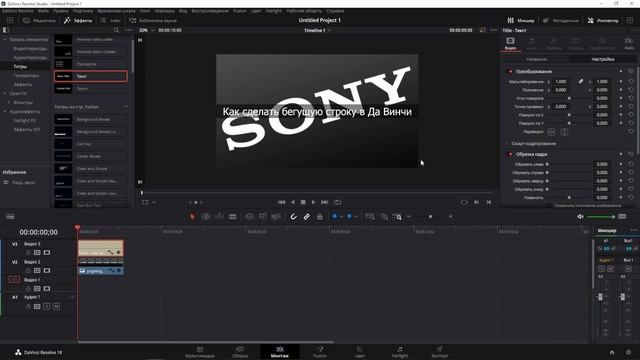
Task: Switch to the inspector's left sub-tab
Action: (x=536, y=59)
